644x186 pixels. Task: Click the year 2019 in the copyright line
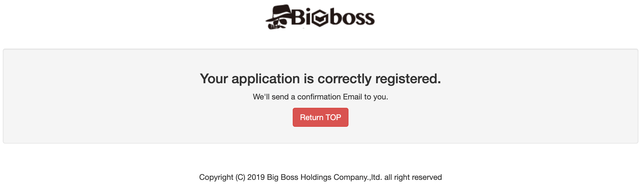tap(256, 177)
